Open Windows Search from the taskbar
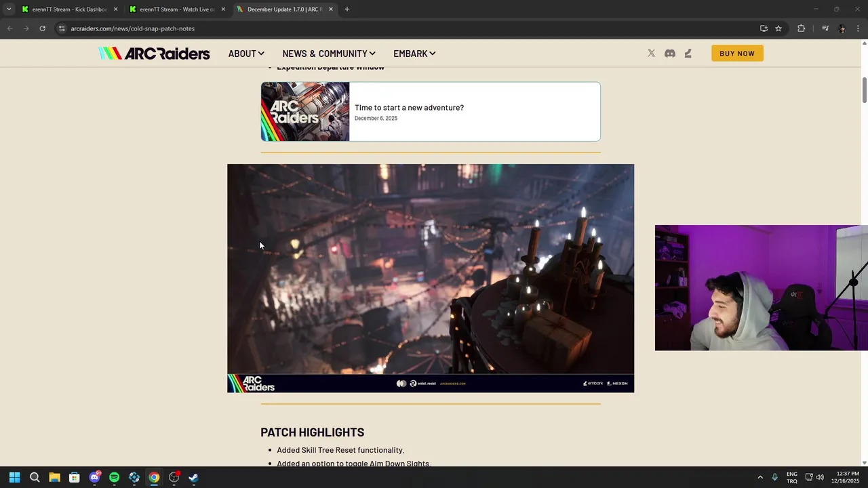The width and height of the screenshot is (868, 488). pos(35,477)
